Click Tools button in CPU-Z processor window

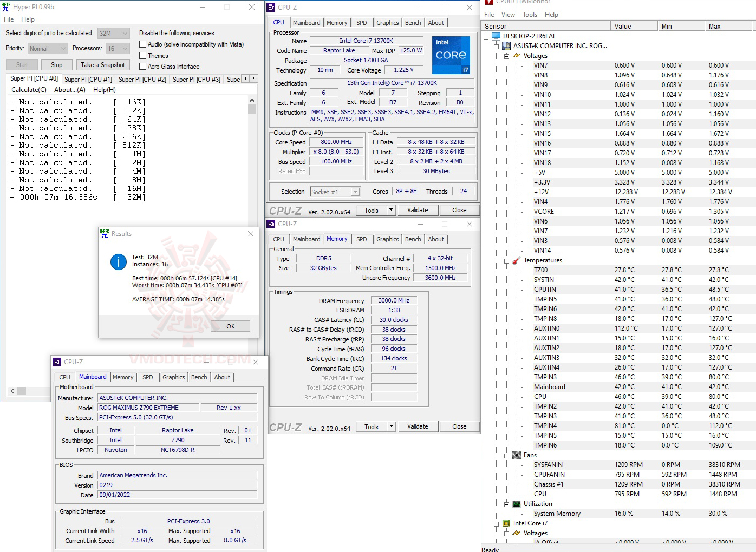point(372,210)
